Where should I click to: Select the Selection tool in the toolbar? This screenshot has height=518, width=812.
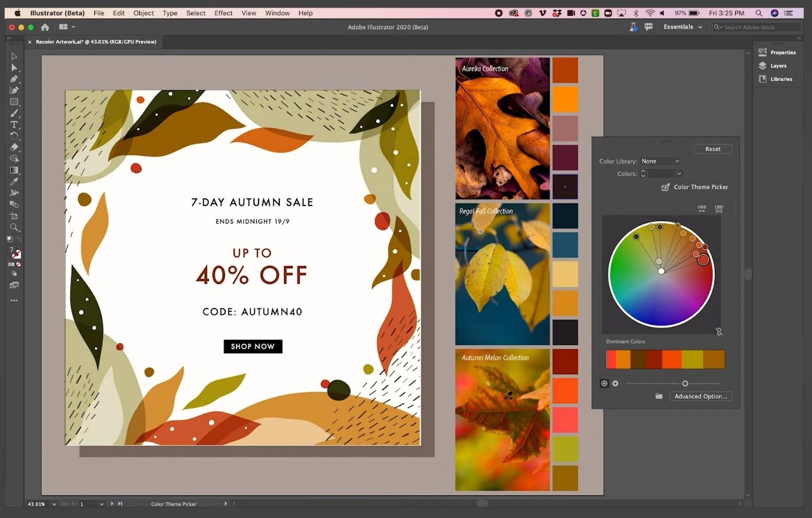click(x=14, y=56)
